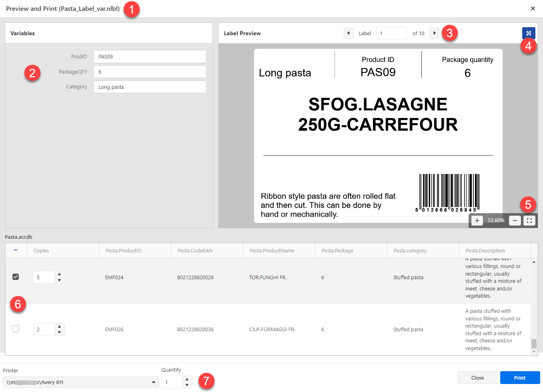Viewport: 543px width, 392px height.
Task: Increase copies for the EMF024 row
Action: [x=59, y=274]
